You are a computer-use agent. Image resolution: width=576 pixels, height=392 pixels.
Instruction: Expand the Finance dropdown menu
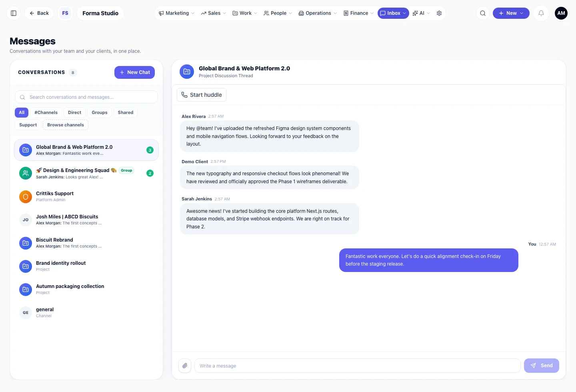coord(358,13)
